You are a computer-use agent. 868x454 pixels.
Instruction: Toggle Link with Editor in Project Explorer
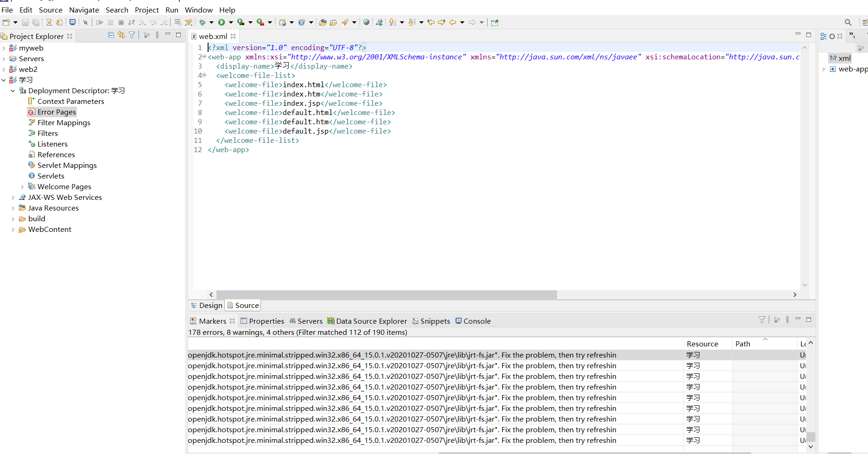[121, 35]
